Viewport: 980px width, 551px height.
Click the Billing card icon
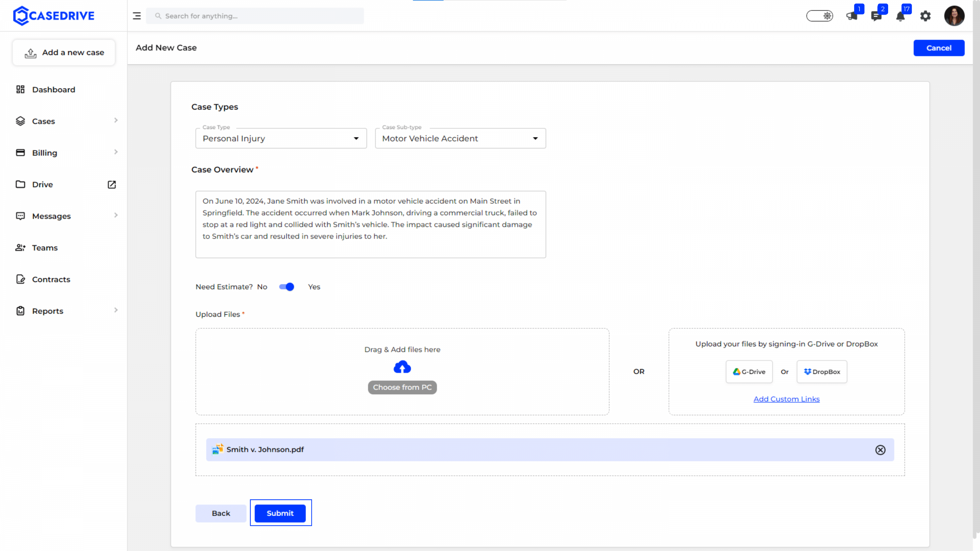coord(20,152)
